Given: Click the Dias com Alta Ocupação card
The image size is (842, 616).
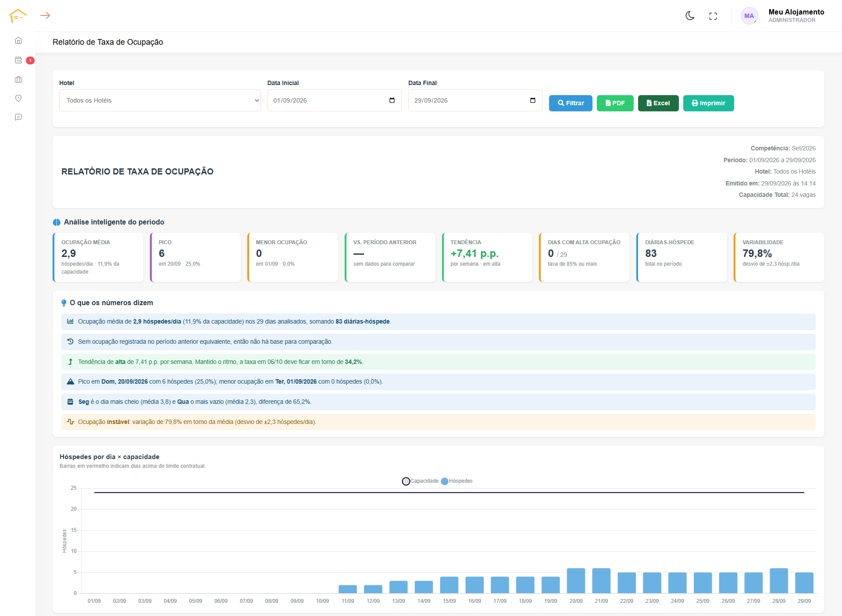Looking at the screenshot, I should pyautogui.click(x=584, y=257).
